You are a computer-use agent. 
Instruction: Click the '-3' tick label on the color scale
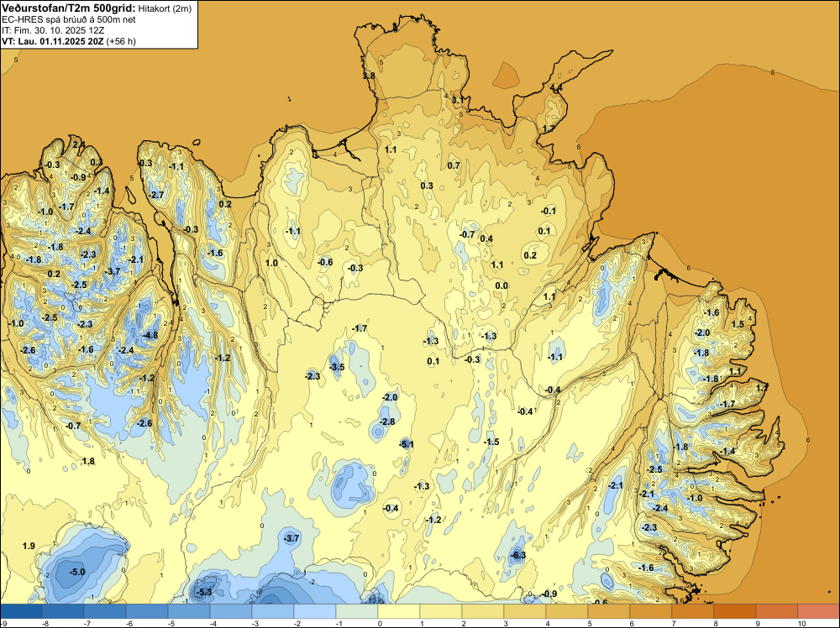point(255,623)
